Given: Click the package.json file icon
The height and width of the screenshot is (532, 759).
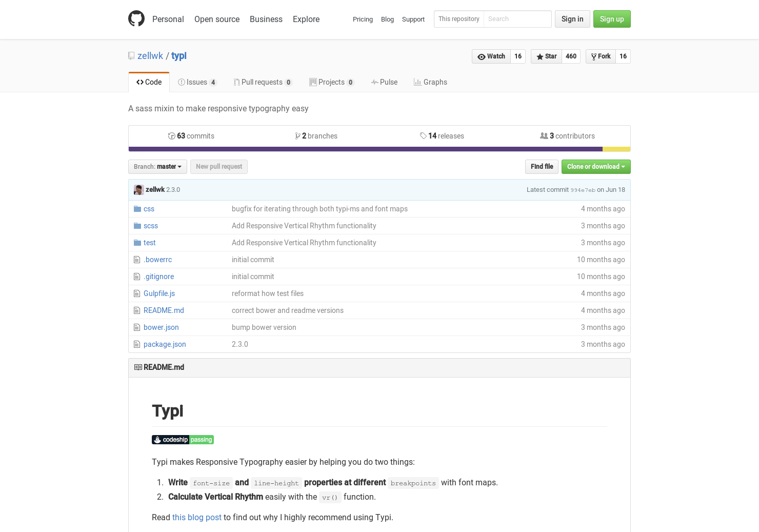Looking at the screenshot, I should [x=137, y=344].
